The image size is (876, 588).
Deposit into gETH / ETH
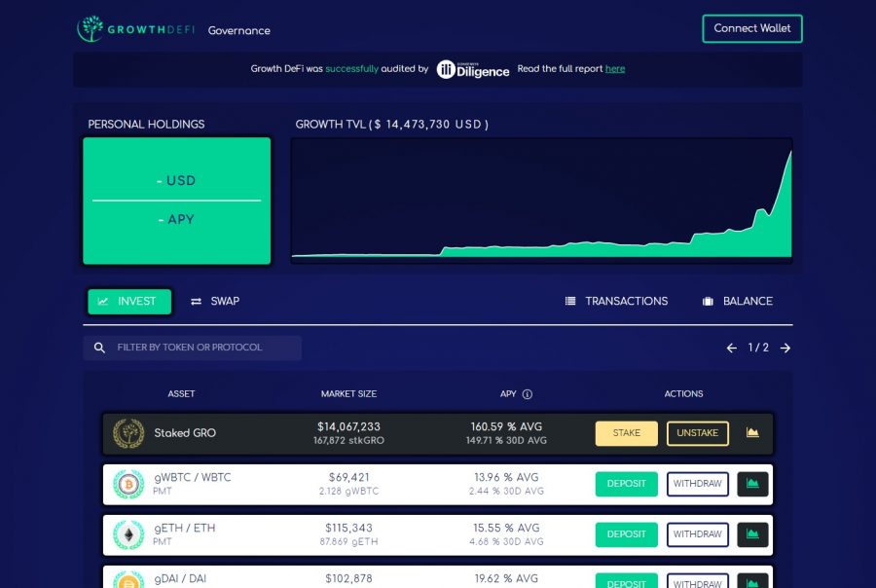626,534
